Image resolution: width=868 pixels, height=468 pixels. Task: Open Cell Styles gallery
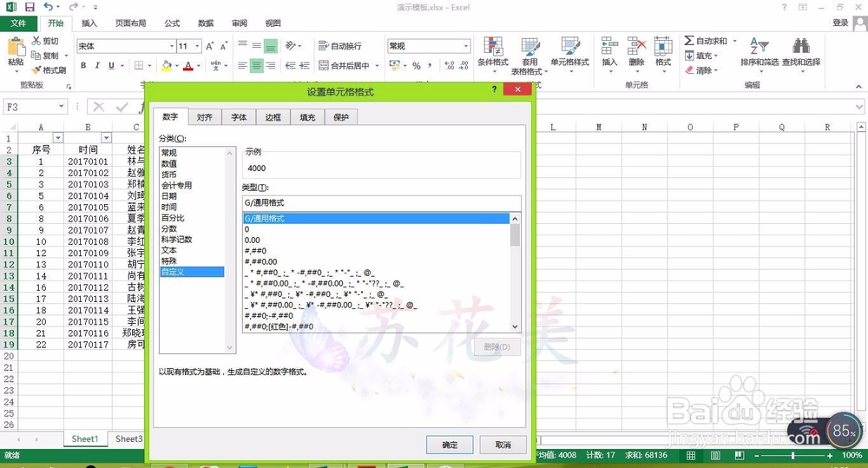(569, 55)
